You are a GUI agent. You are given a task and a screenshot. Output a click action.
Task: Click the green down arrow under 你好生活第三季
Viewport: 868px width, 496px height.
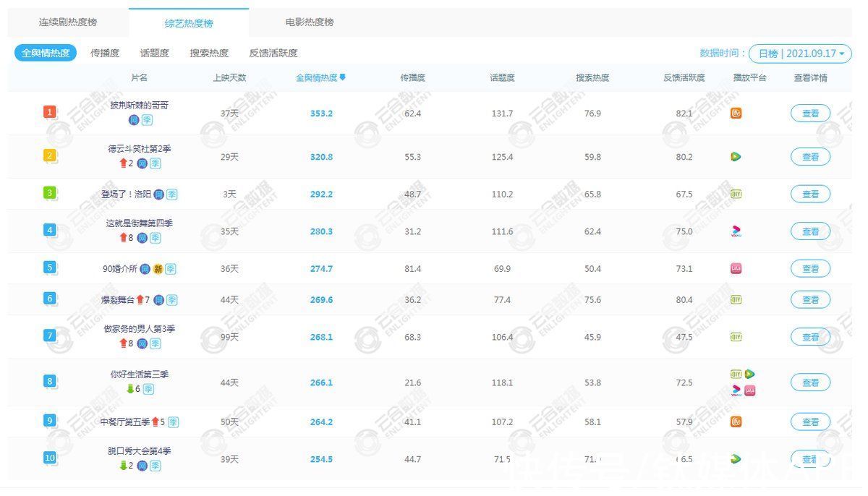point(130,389)
